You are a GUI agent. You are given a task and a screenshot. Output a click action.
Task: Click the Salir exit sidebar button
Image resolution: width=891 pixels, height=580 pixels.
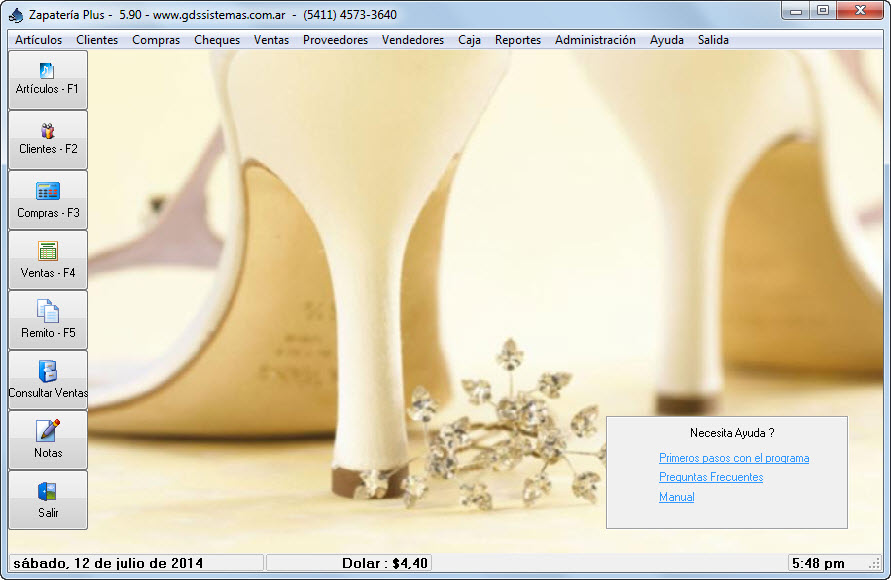(x=48, y=500)
